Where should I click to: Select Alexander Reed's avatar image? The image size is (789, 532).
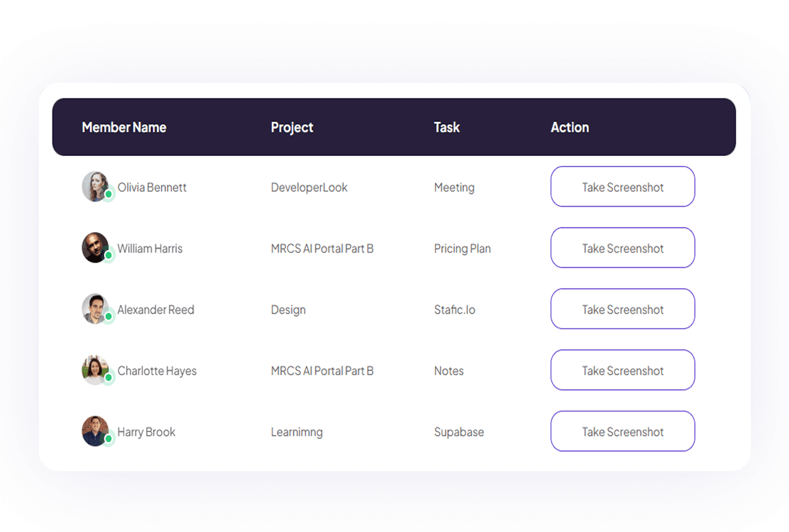tap(95, 309)
